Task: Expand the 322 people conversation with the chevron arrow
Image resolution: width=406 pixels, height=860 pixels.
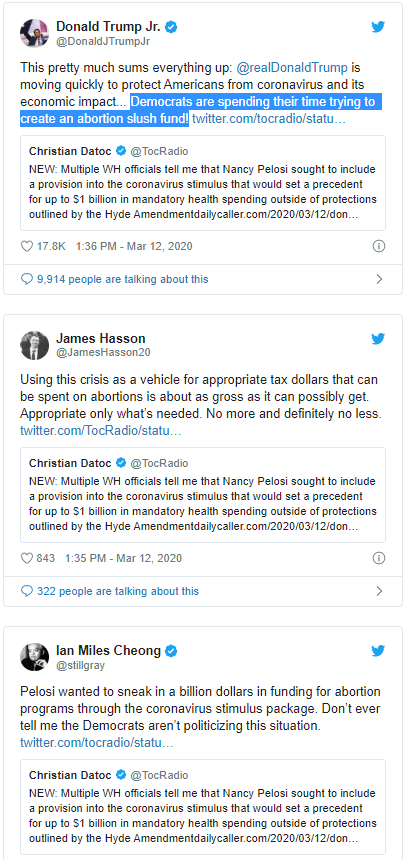Action: (379, 591)
